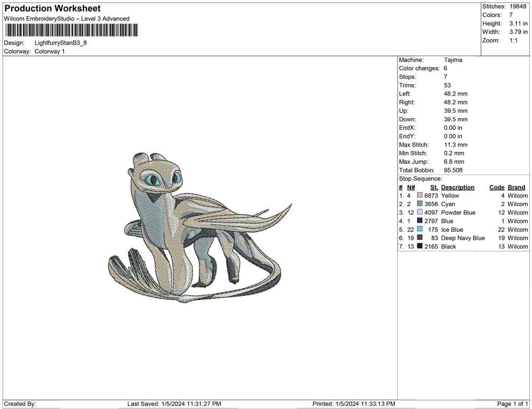Click the 'Ice Blue' description text

(452, 229)
